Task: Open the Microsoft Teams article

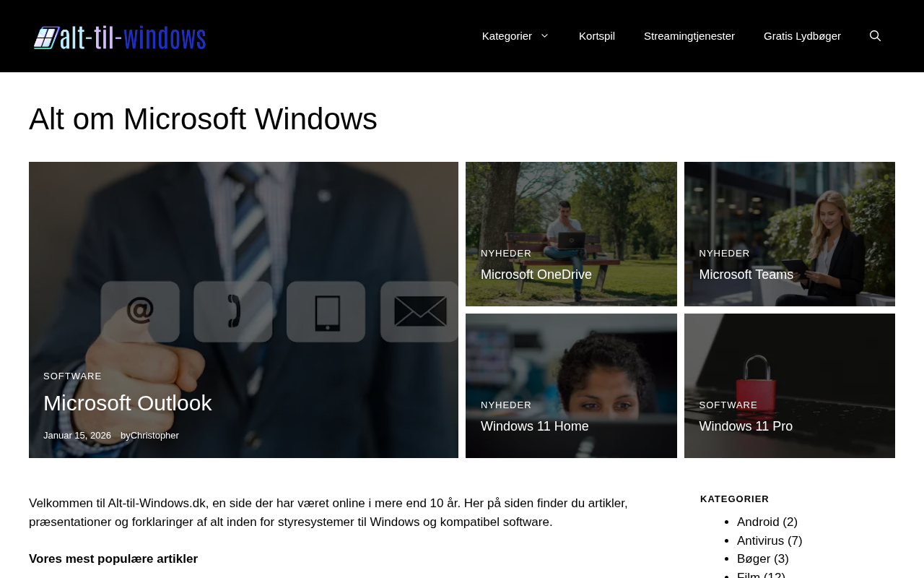Action: point(746,275)
